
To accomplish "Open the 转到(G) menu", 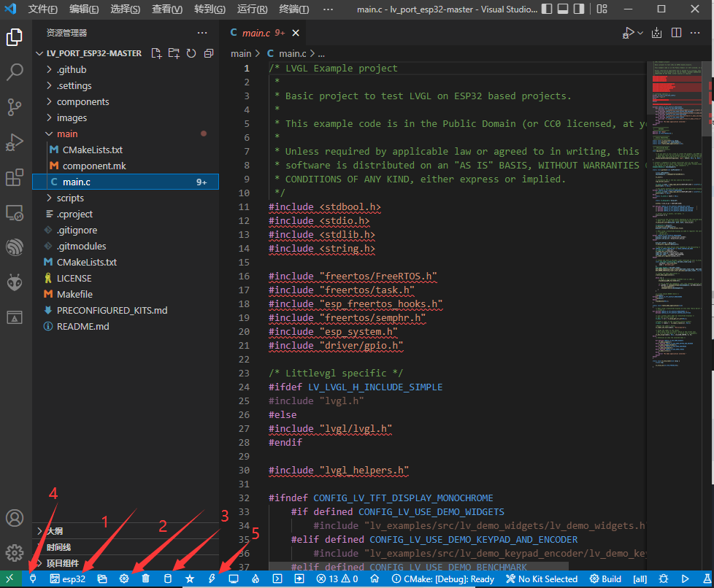I will pyautogui.click(x=210, y=9).
